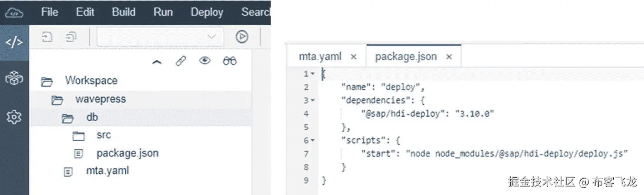Open Preferences gear in left sidebar
The width and height of the screenshot is (644, 195).
click(14, 117)
